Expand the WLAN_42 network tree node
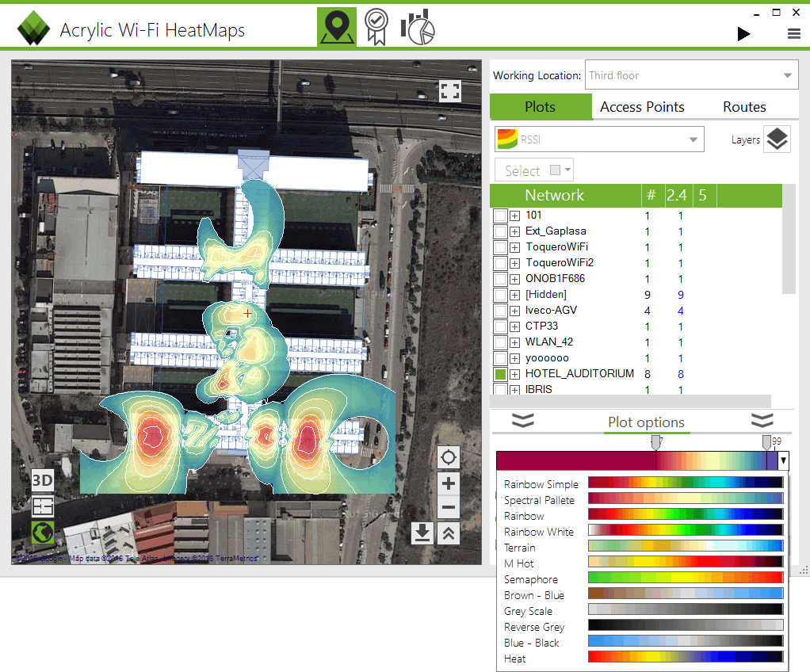 514,342
